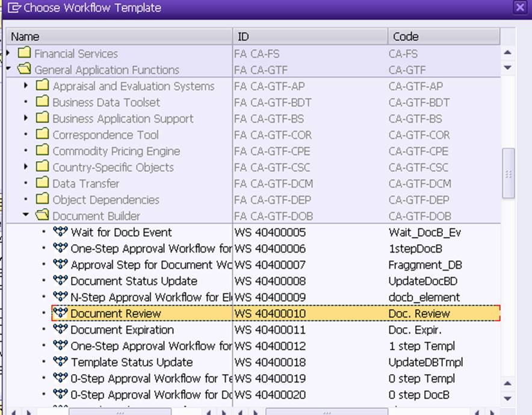Click code cell 1stepDocB

tap(415, 248)
